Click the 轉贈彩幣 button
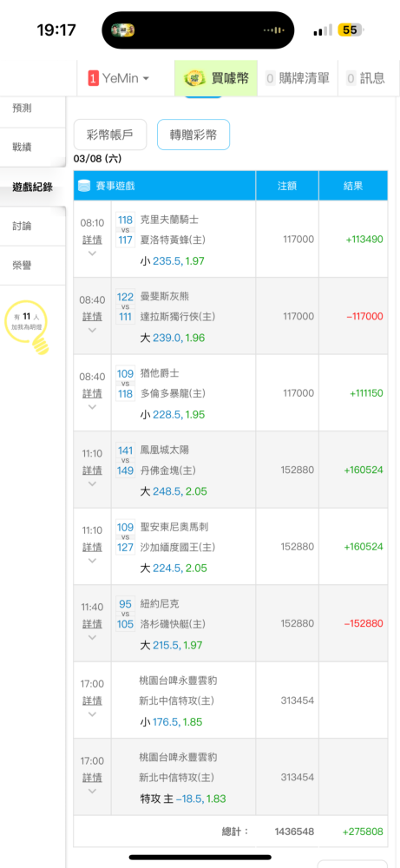Viewport: 400px width, 868px height. (x=193, y=135)
